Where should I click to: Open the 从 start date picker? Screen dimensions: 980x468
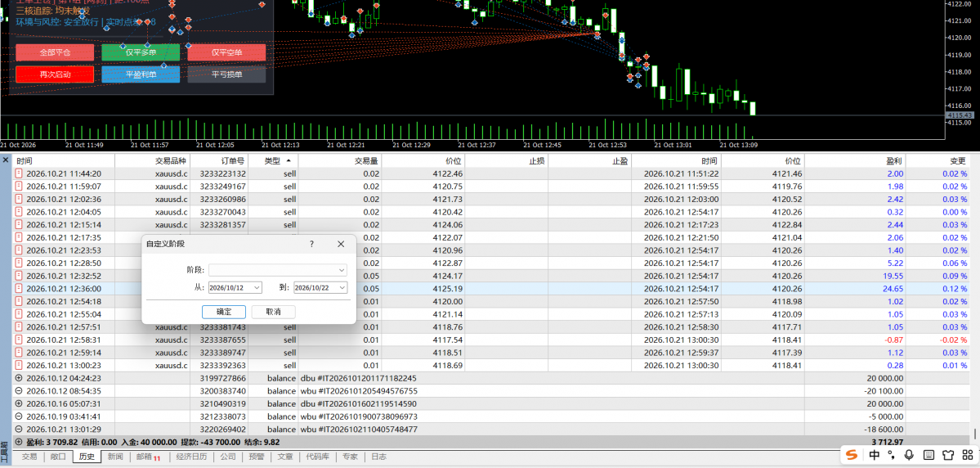[235, 287]
